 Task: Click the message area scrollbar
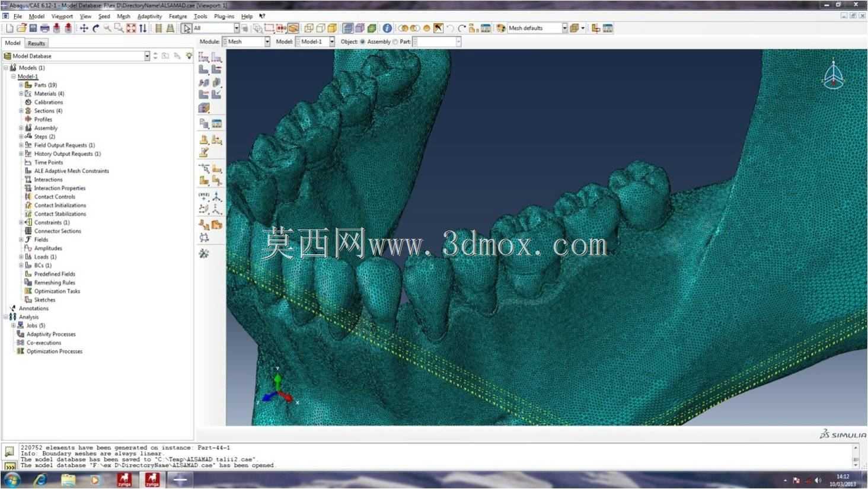(x=856, y=456)
